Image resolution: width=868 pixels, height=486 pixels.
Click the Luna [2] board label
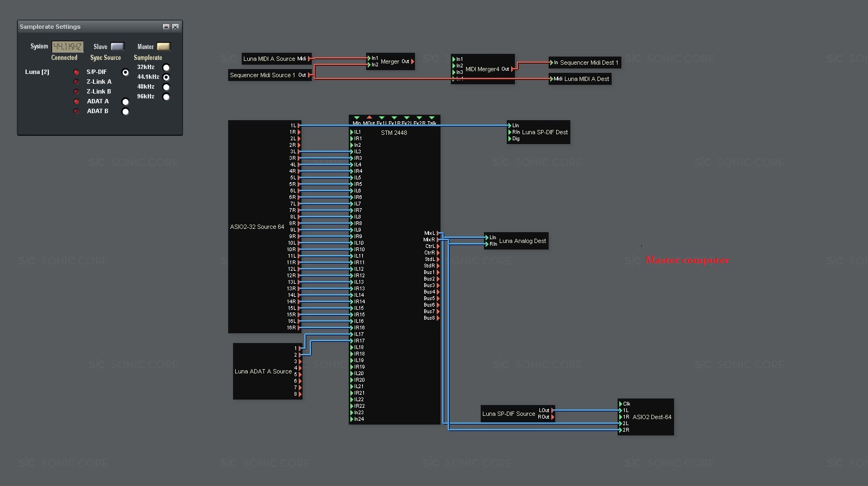[37, 72]
